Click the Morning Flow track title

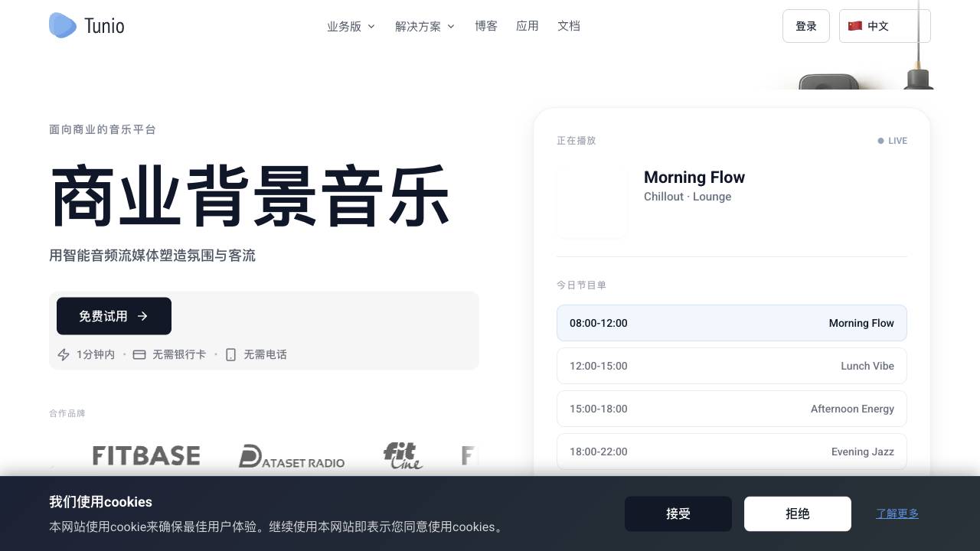click(x=694, y=178)
